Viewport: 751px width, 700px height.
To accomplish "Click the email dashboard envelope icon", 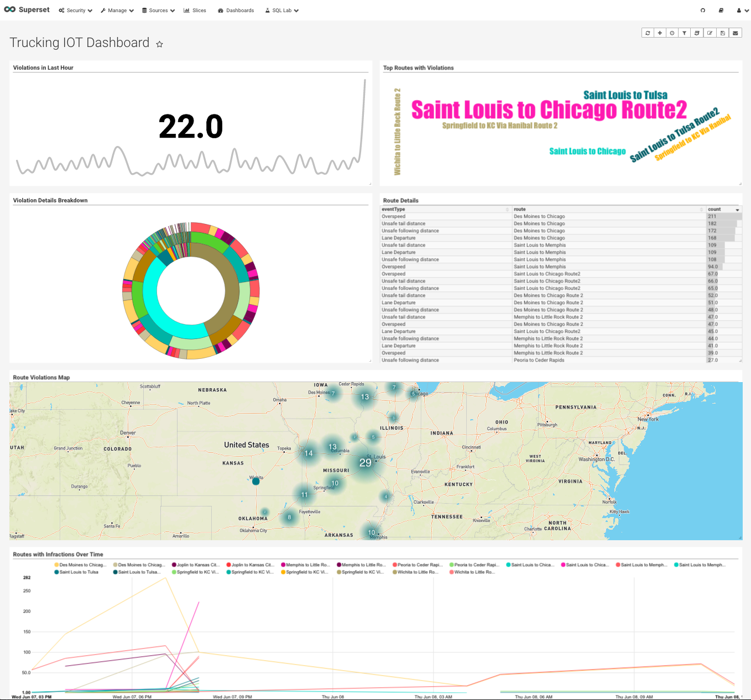I will tap(735, 33).
